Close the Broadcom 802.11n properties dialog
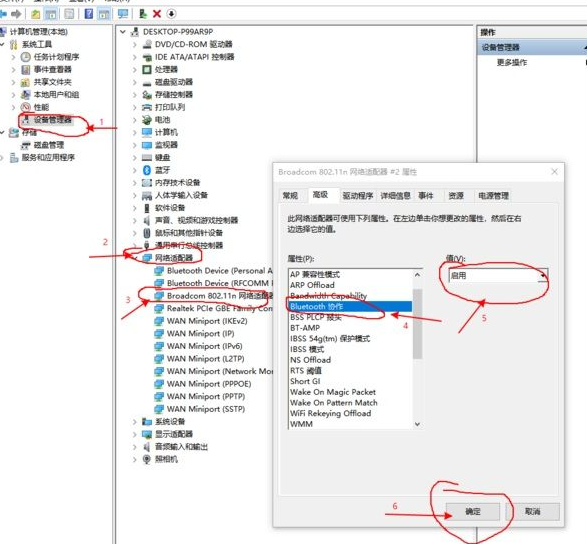This screenshot has height=544, width=587. (x=554, y=172)
